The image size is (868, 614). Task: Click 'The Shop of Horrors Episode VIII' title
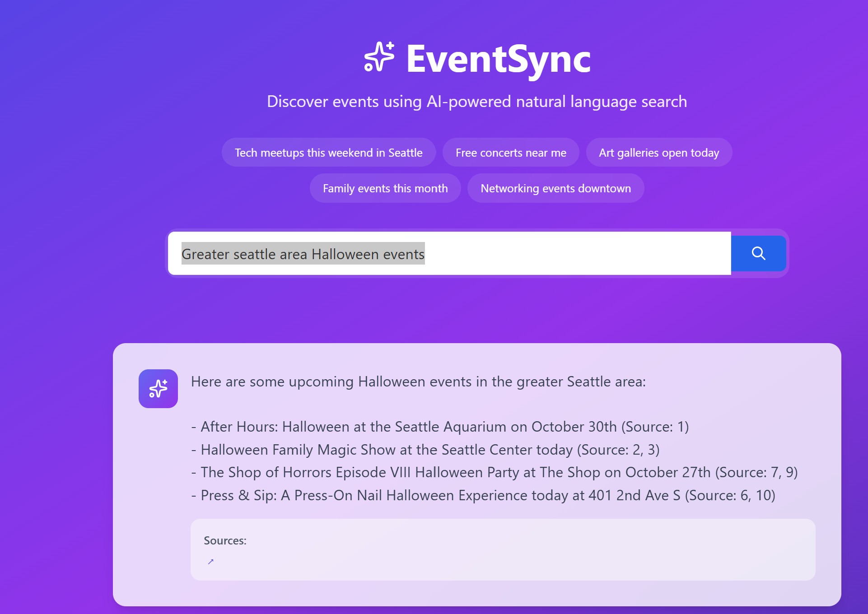pos(305,472)
